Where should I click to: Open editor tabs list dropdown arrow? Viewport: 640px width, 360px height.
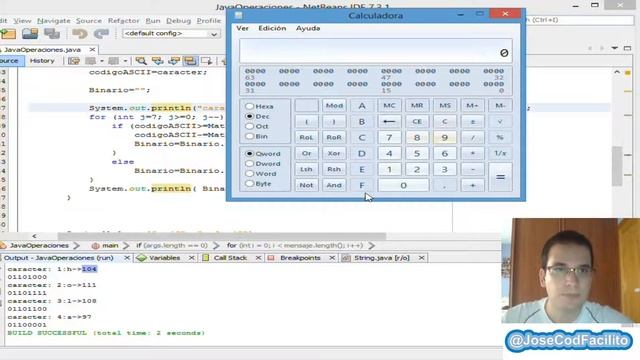pos(615,48)
